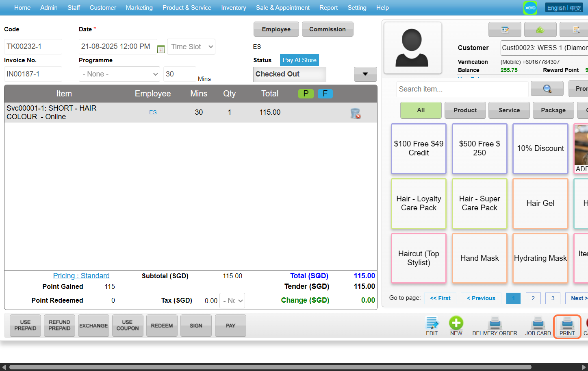The height and width of the screenshot is (371, 588).
Task: Click in the Search item field
Action: tap(462, 89)
